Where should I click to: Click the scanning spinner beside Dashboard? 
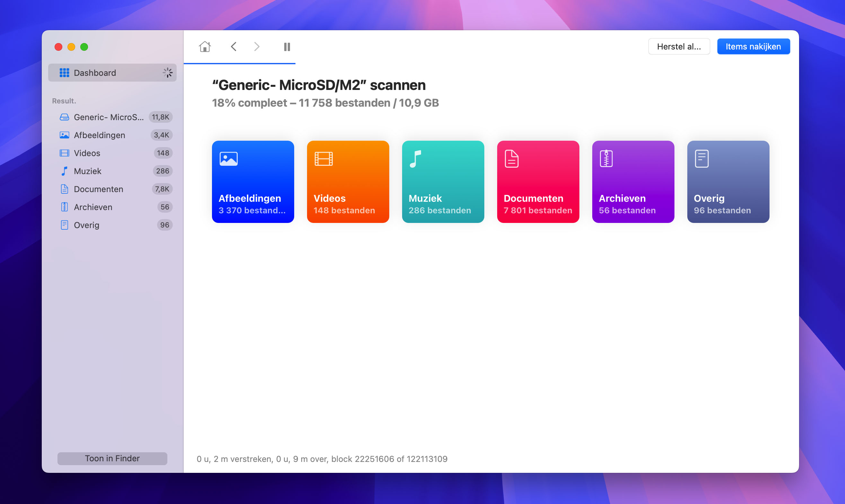click(x=168, y=73)
